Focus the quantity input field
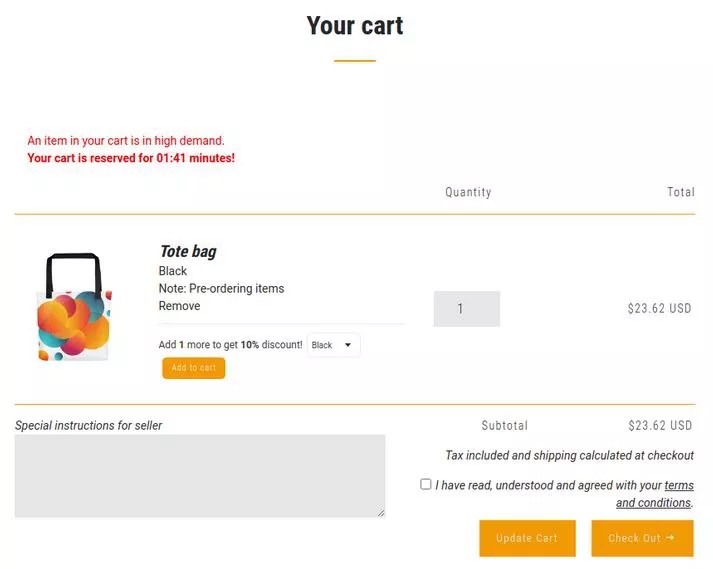 coord(466,309)
